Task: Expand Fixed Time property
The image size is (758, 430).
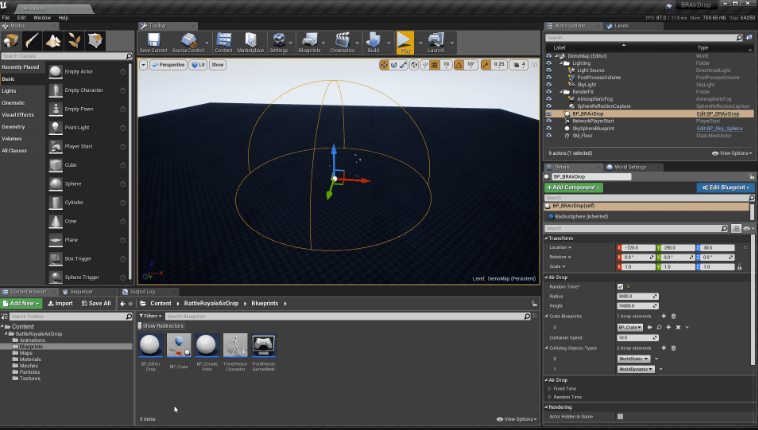Action: (x=550, y=389)
